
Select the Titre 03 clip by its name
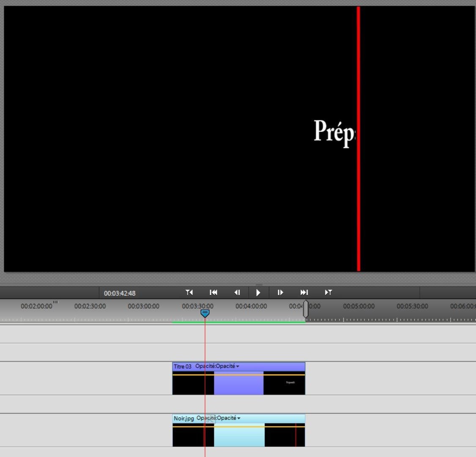[x=183, y=366]
